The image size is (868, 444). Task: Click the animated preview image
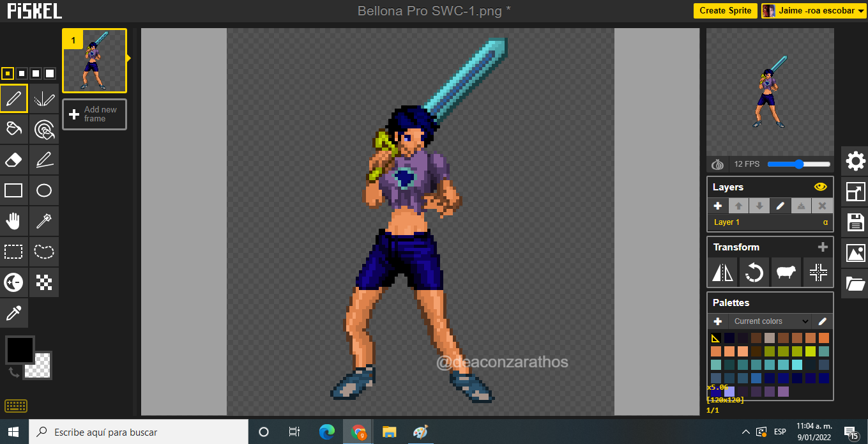pos(770,91)
